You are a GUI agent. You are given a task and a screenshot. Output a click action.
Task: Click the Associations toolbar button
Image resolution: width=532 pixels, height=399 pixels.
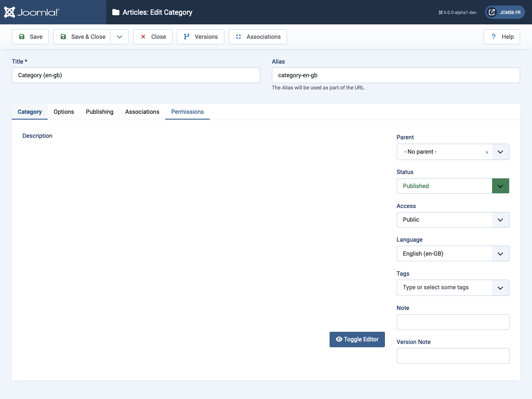(258, 37)
